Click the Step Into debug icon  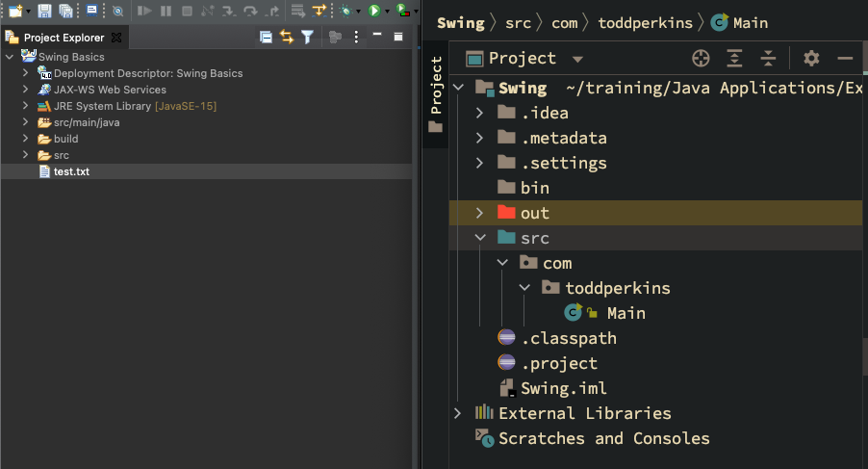point(229,11)
